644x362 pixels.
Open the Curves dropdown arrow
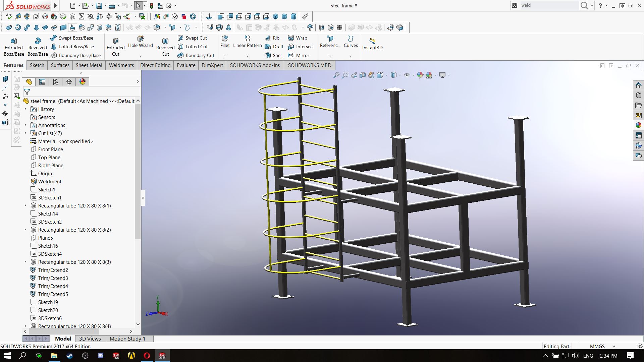(351, 56)
